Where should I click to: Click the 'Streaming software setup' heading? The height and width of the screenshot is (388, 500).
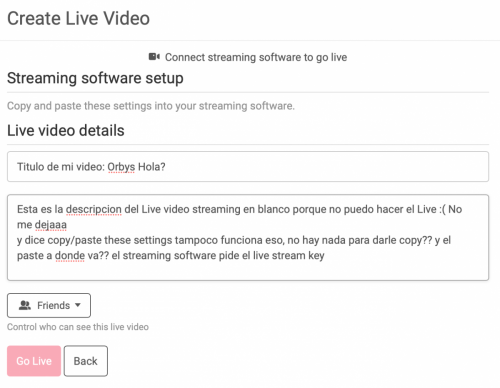95,78
